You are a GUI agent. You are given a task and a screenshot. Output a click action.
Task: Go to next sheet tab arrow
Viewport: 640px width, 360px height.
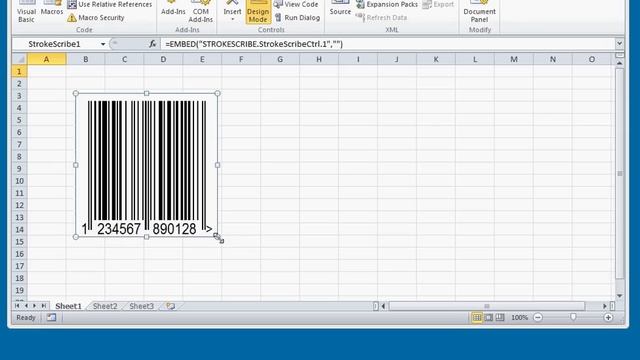tap(35, 306)
